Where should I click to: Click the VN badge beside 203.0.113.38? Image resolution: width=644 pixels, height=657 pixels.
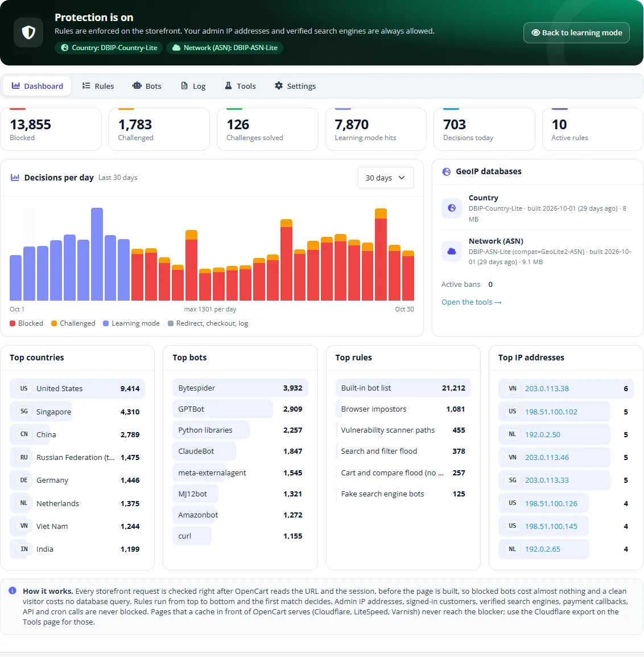513,388
